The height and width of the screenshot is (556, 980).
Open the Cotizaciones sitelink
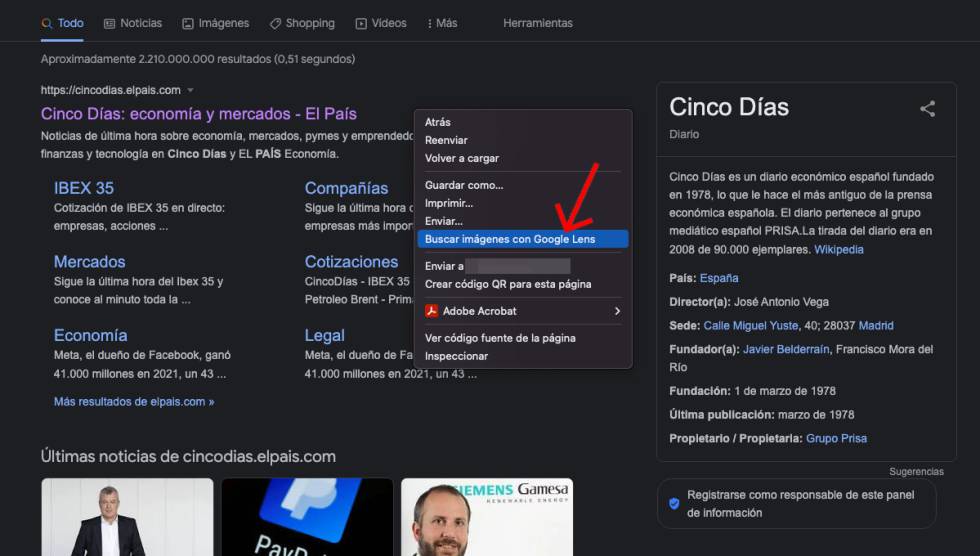351,262
